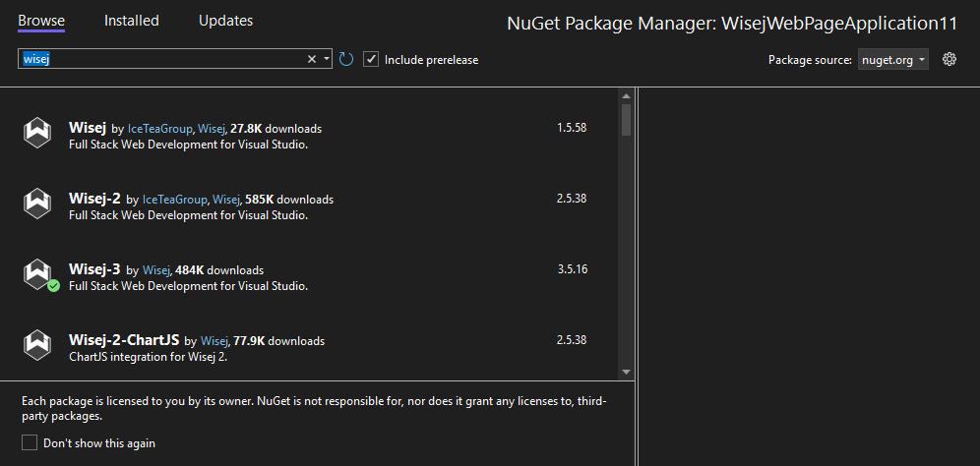Select the Wisej-2-ChartJS package logo icon
980x466 pixels.
pos(36,345)
